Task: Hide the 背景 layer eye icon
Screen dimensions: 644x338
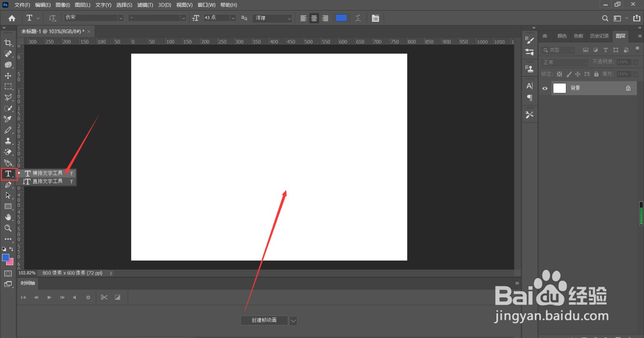Action: click(545, 89)
